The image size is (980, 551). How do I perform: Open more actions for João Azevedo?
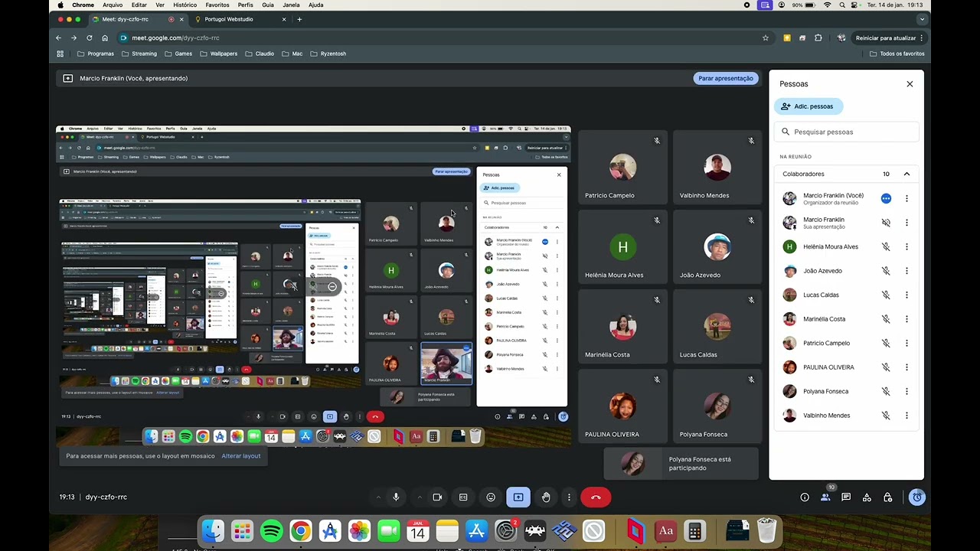[x=906, y=271]
